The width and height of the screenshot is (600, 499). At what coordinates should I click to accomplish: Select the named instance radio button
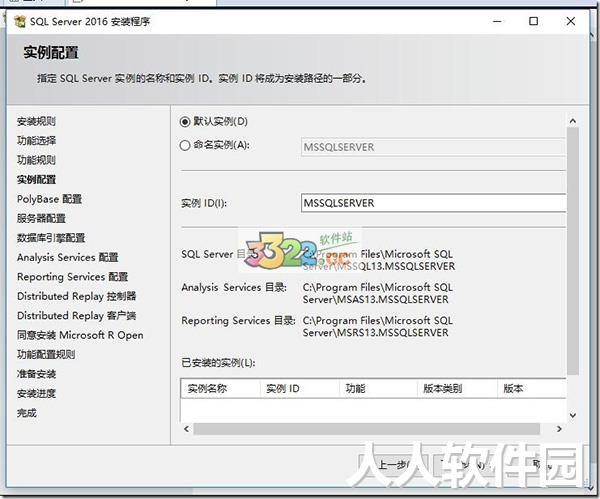click(x=185, y=145)
